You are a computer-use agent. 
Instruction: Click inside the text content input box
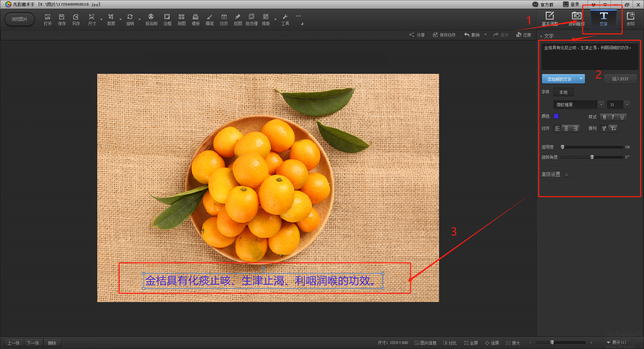(x=590, y=58)
